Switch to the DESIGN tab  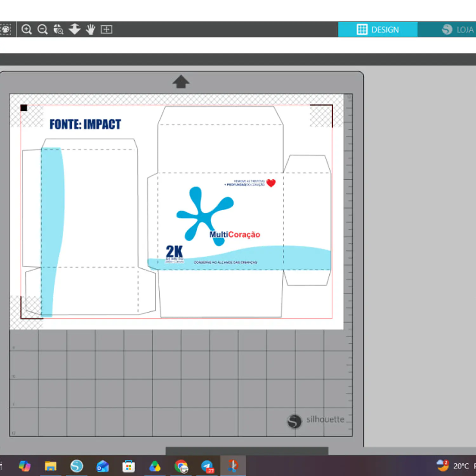point(378,30)
